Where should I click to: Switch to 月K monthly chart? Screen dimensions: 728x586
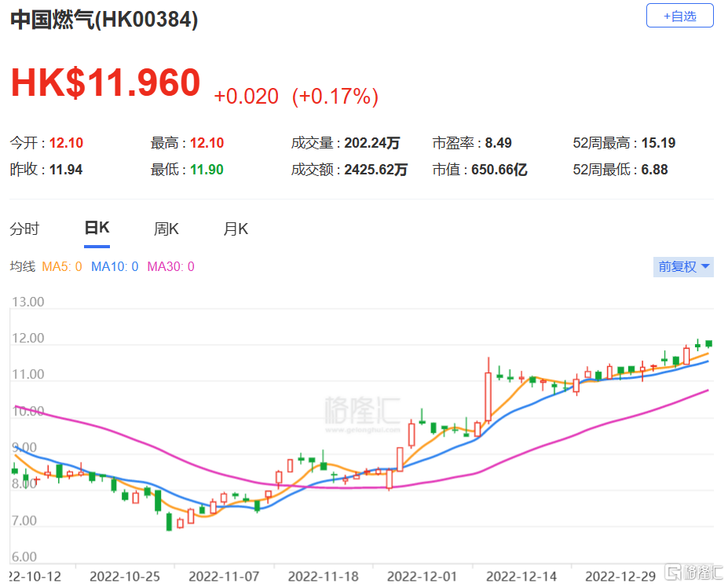click(x=236, y=229)
